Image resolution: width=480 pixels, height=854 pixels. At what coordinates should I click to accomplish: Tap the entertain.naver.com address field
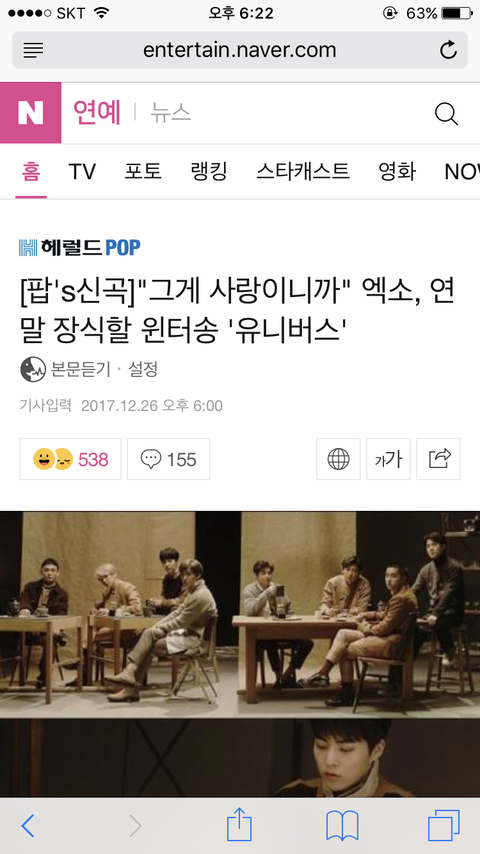240,50
